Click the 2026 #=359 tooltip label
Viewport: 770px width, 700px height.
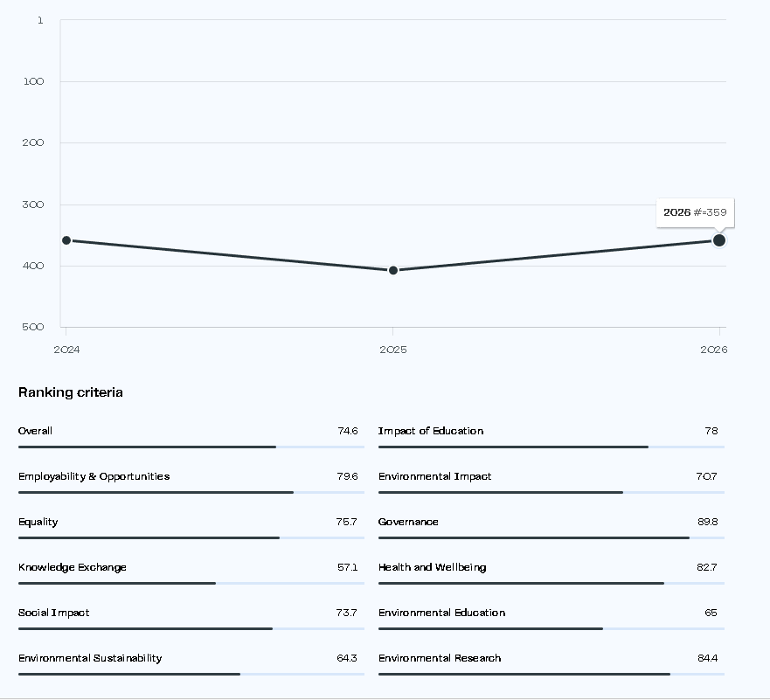695,212
